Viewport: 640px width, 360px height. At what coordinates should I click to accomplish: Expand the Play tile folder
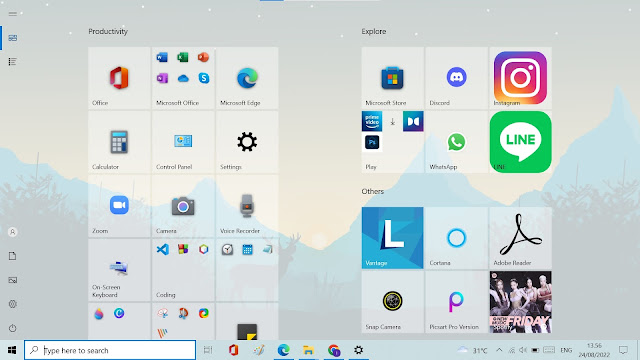click(392, 142)
